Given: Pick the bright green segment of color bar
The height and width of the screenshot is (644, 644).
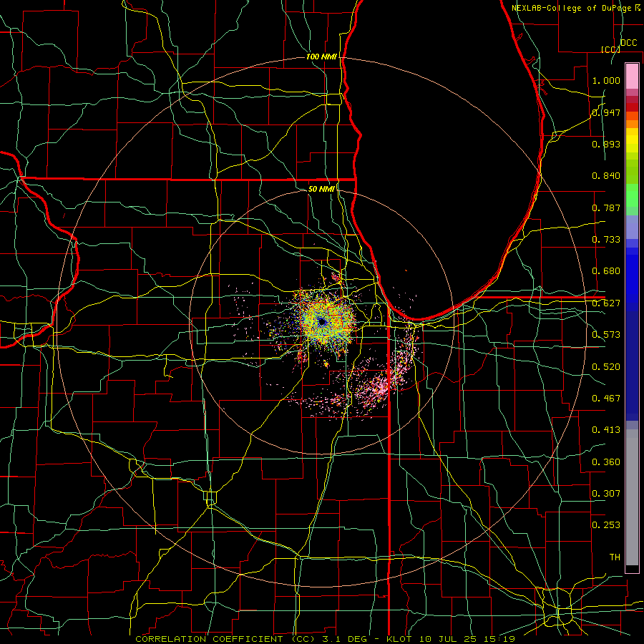Looking at the screenshot, I should (632, 195).
